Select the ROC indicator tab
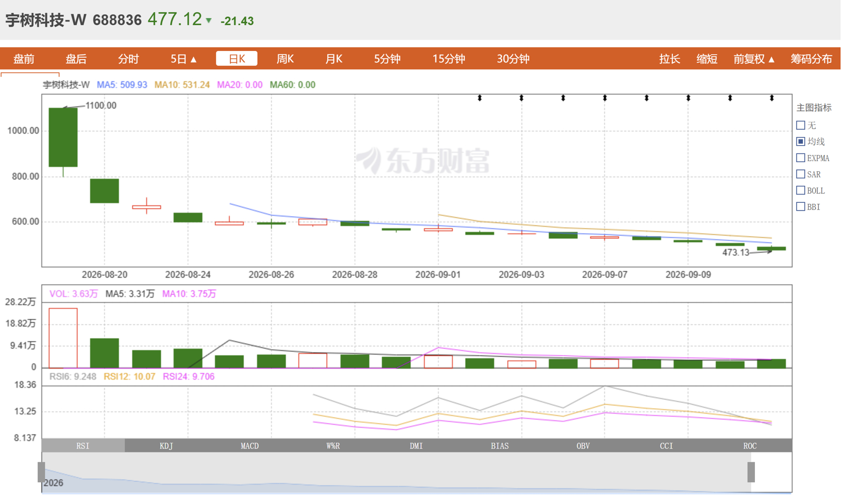Image resolution: width=845 pixels, height=504 pixels. point(750,446)
